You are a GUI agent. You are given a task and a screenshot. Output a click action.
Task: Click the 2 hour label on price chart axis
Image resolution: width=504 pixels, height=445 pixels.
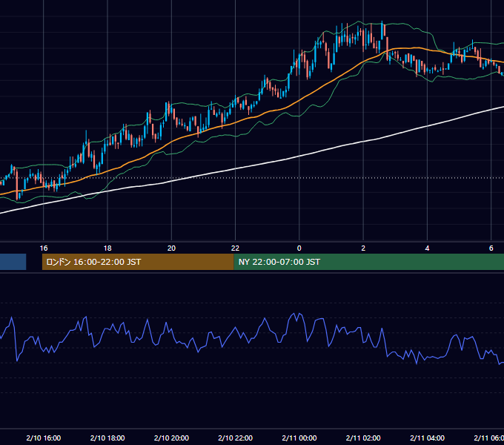tap(363, 248)
